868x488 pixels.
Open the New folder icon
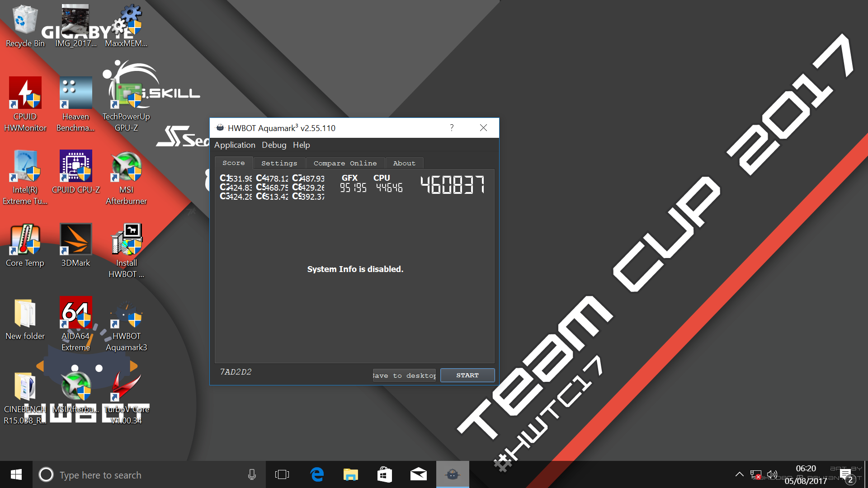point(25,319)
